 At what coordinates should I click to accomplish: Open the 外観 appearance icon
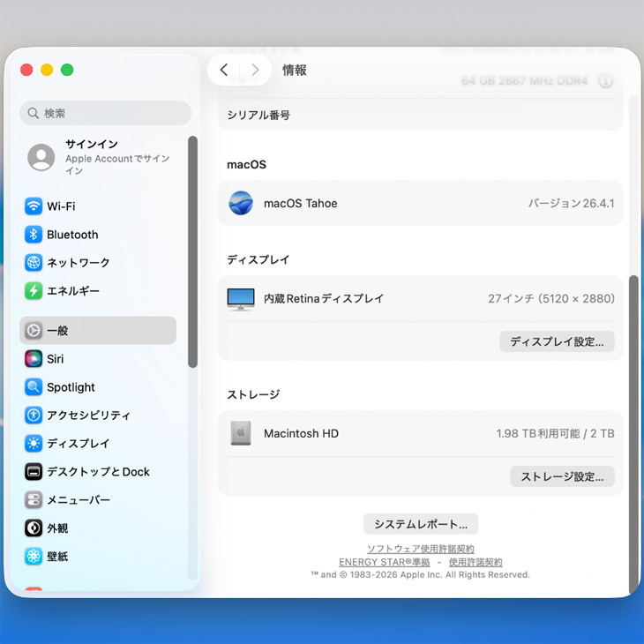[34, 528]
